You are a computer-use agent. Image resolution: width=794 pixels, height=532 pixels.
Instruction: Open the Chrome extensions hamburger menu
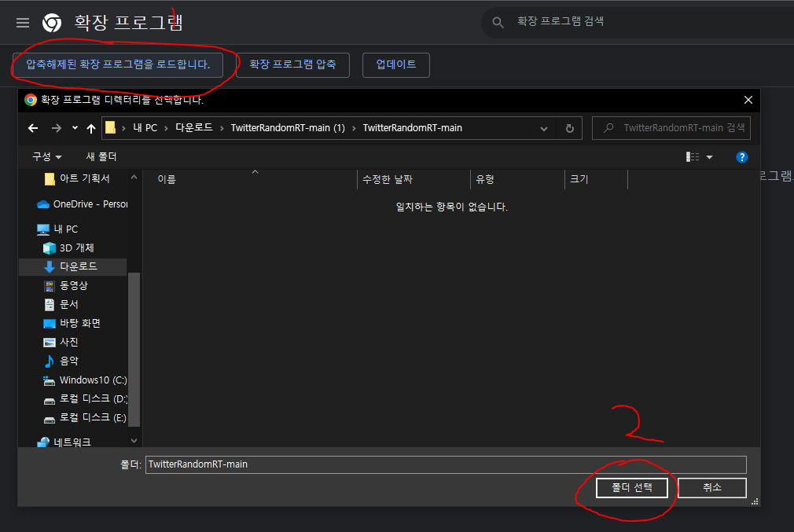22,22
